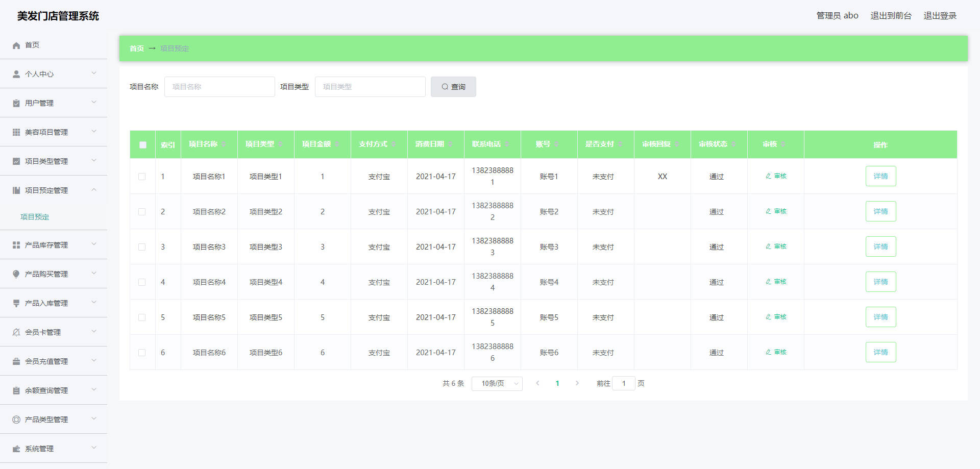Click 详情 button for row 项目名称6
Image resolution: width=980 pixels, height=469 pixels.
point(880,352)
